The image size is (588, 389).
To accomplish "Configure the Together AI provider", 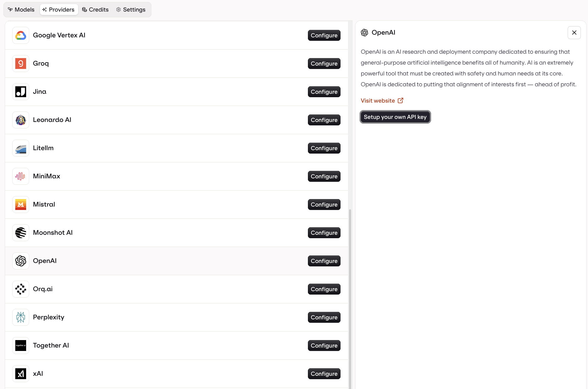I will click(324, 346).
